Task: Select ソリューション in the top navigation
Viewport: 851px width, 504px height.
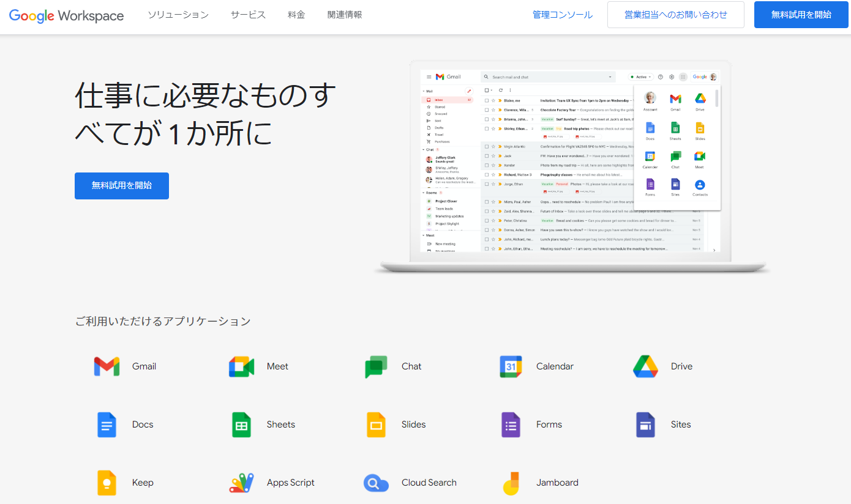Action: (x=178, y=14)
